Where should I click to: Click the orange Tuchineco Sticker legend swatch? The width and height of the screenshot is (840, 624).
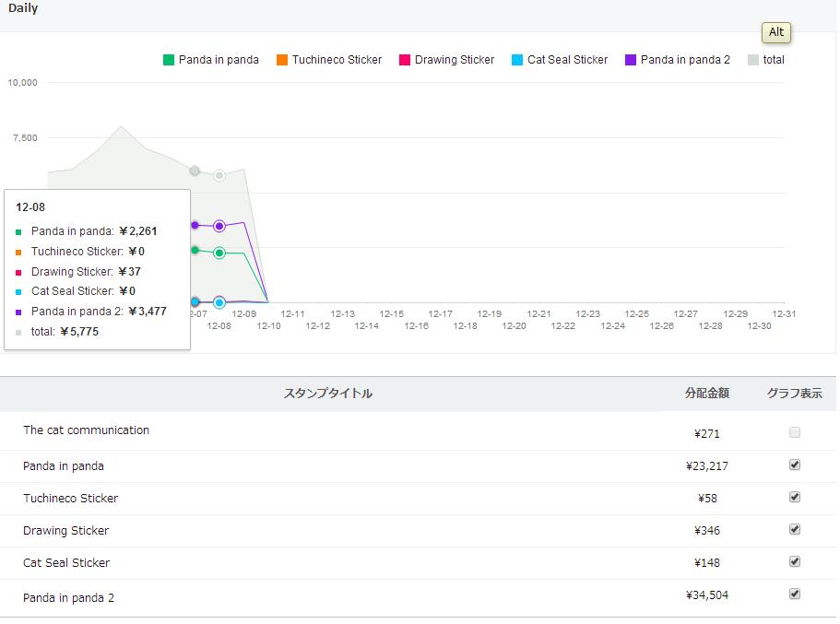point(282,60)
